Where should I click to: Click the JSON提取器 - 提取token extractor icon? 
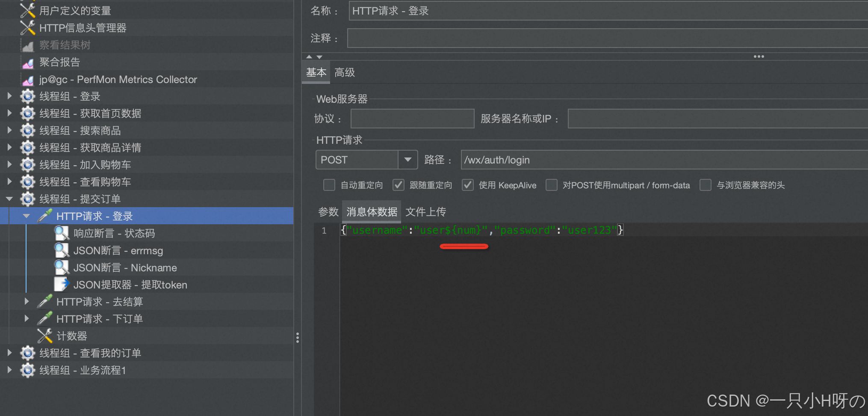tap(62, 285)
